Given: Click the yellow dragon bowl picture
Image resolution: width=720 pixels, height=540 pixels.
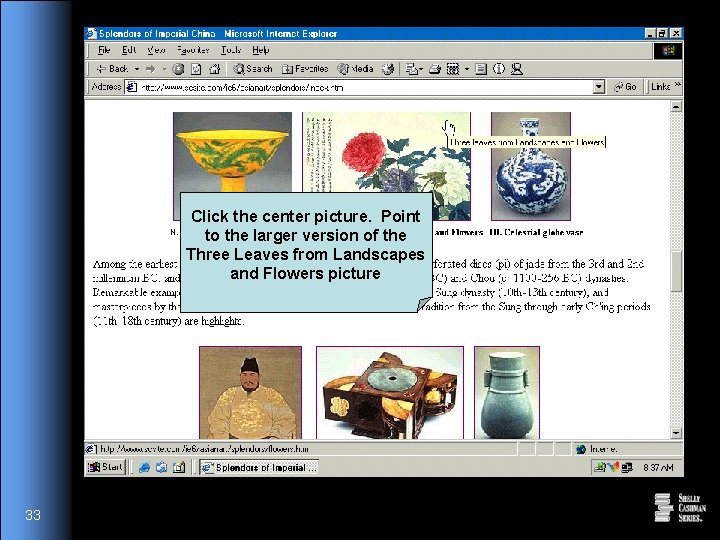Looking at the screenshot, I should (x=232, y=152).
